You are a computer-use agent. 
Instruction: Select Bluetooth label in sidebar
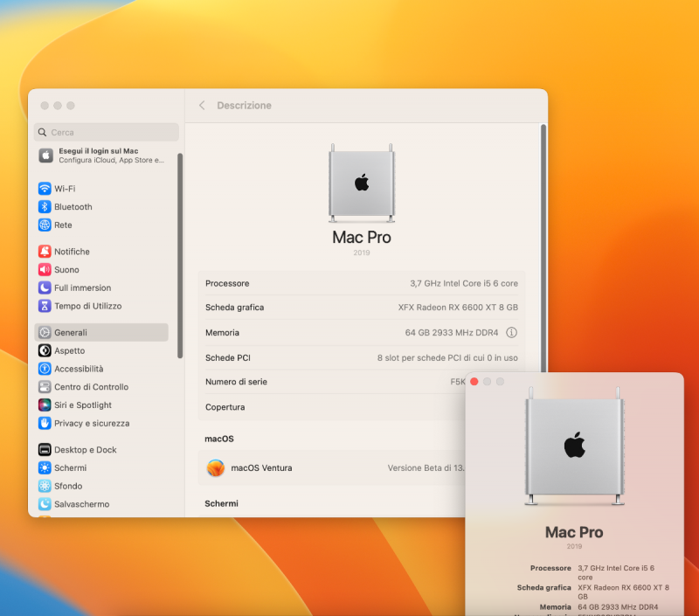73,207
